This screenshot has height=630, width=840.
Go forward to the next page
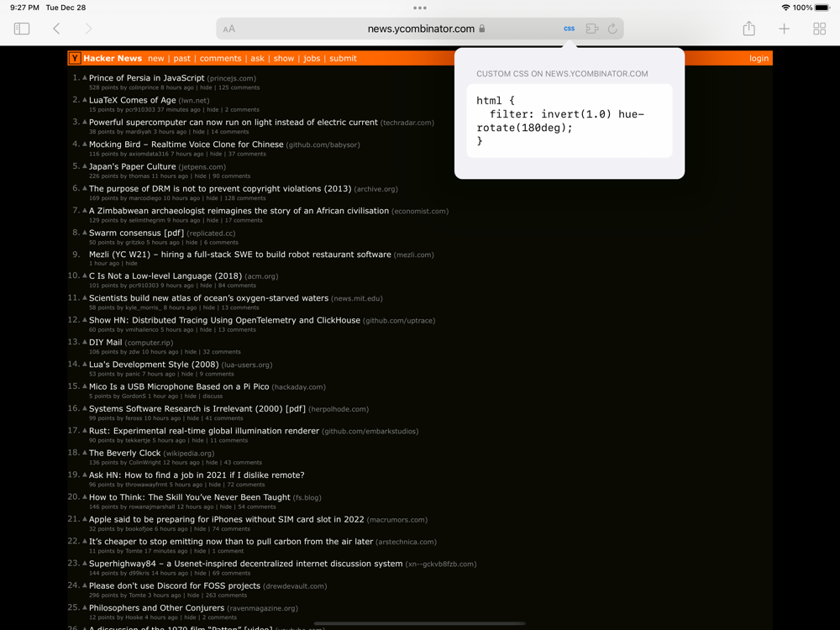pos(88,29)
